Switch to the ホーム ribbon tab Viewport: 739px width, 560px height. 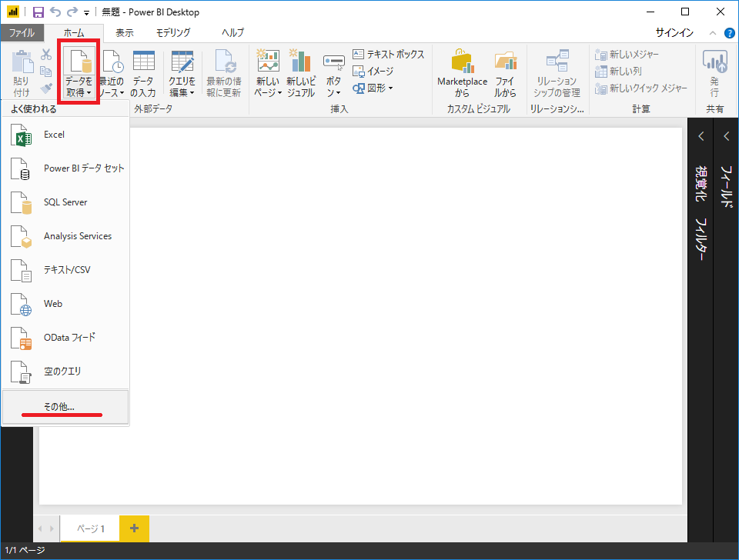tap(74, 32)
